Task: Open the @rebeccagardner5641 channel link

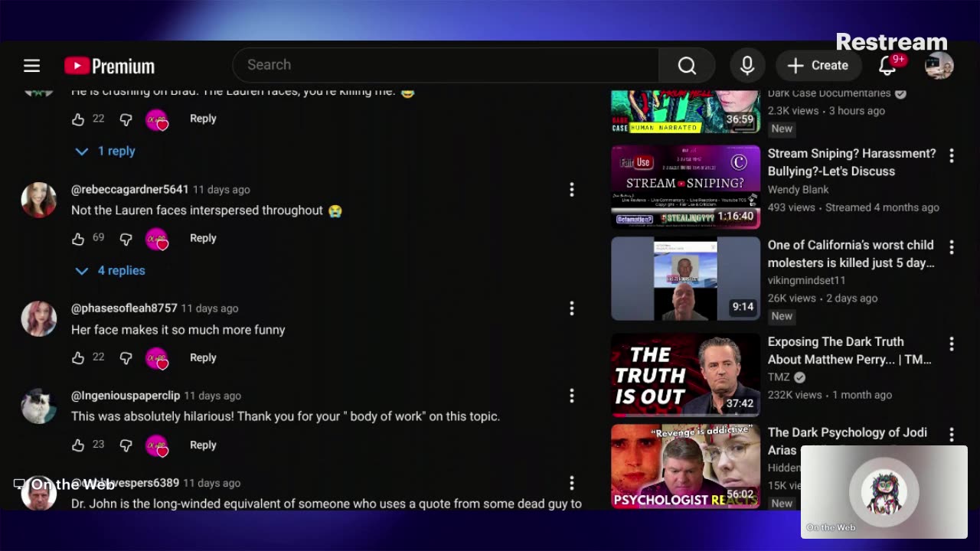Action: 129,189
